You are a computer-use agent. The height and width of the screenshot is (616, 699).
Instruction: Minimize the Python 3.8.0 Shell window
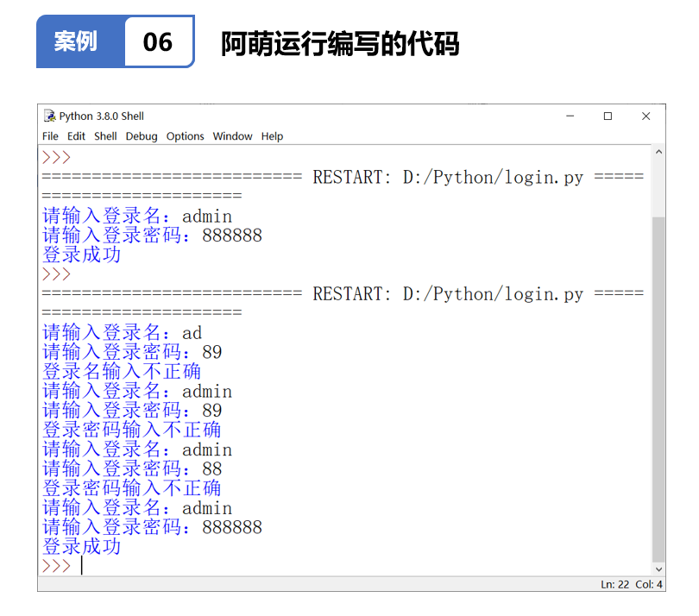pyautogui.click(x=570, y=116)
